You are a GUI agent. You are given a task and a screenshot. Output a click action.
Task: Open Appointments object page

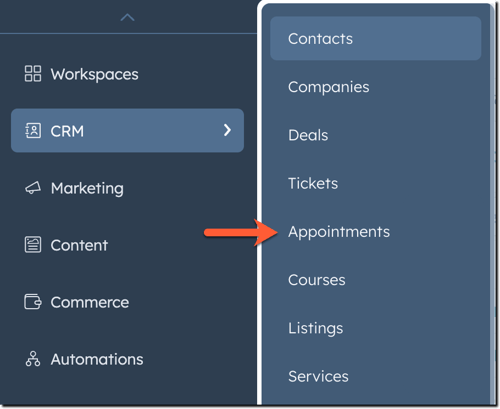339,232
